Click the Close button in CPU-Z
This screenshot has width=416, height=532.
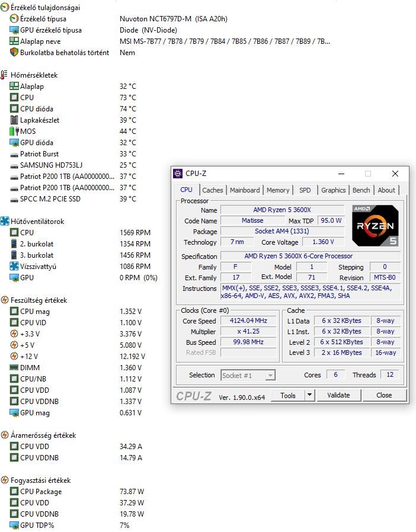click(x=384, y=395)
